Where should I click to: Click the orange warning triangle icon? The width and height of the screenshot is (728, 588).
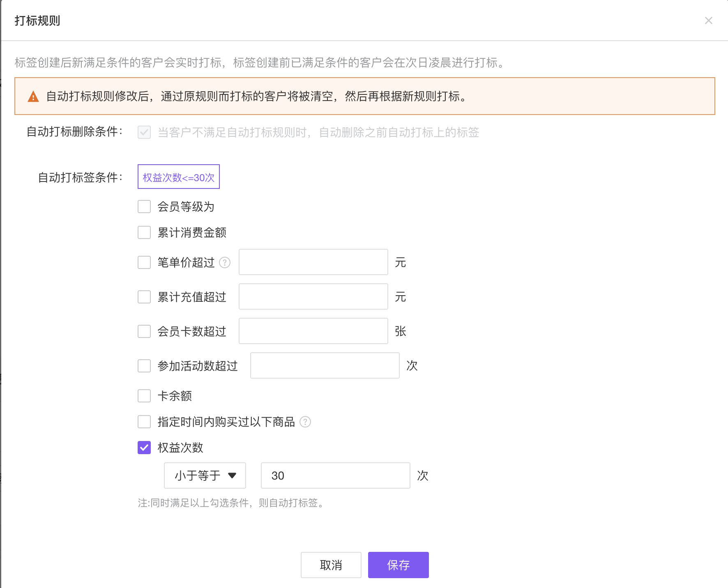pos(33,97)
